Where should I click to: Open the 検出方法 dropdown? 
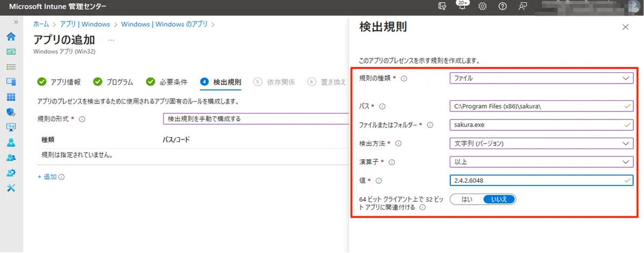pos(541,143)
